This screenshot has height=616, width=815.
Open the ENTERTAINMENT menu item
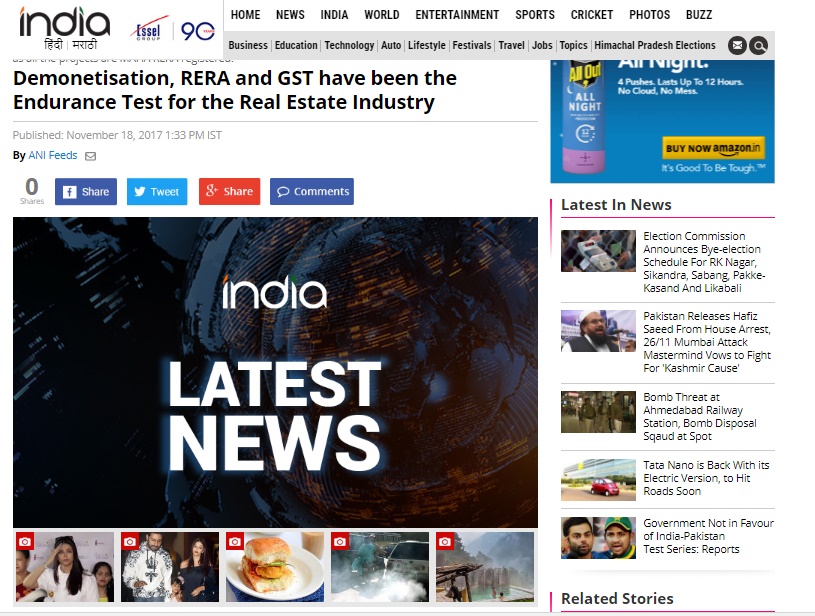(457, 15)
